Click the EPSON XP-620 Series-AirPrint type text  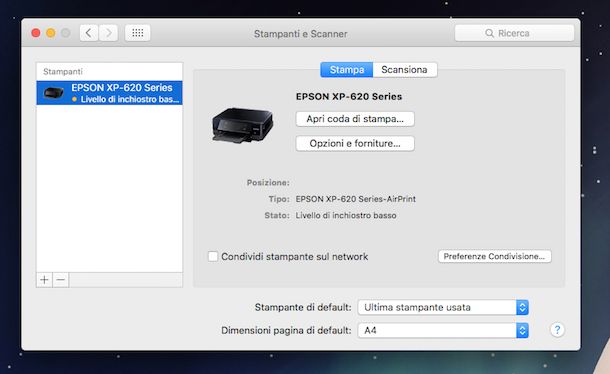pyautogui.click(x=356, y=199)
